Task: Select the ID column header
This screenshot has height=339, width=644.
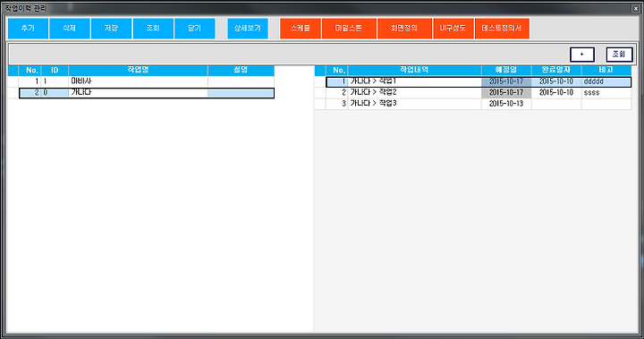Action: (55, 71)
